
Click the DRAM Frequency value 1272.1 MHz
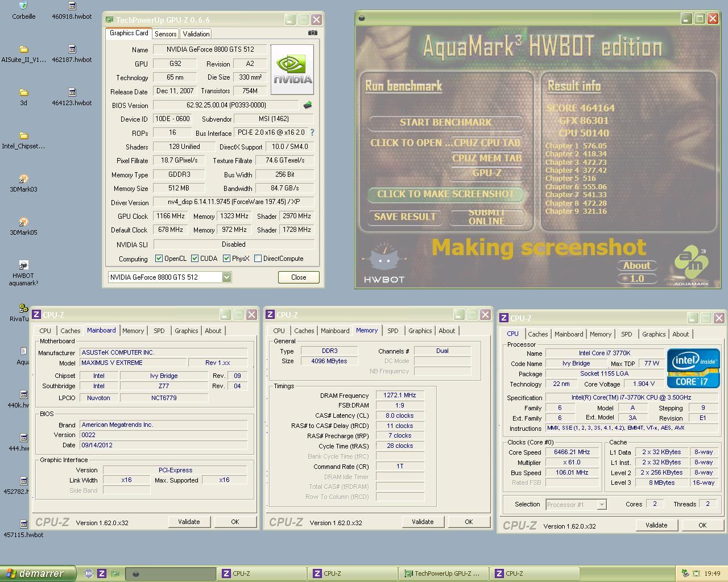point(400,396)
